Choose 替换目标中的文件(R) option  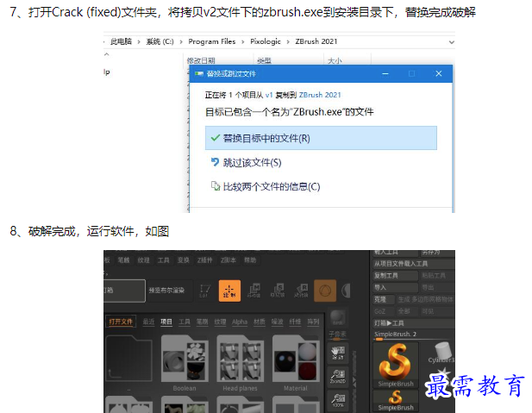pyautogui.click(x=321, y=138)
